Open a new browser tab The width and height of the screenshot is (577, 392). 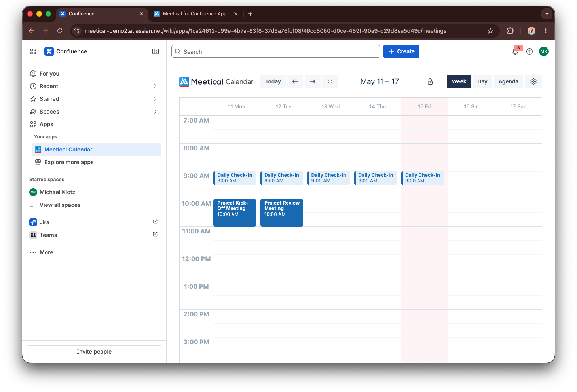pyautogui.click(x=250, y=14)
